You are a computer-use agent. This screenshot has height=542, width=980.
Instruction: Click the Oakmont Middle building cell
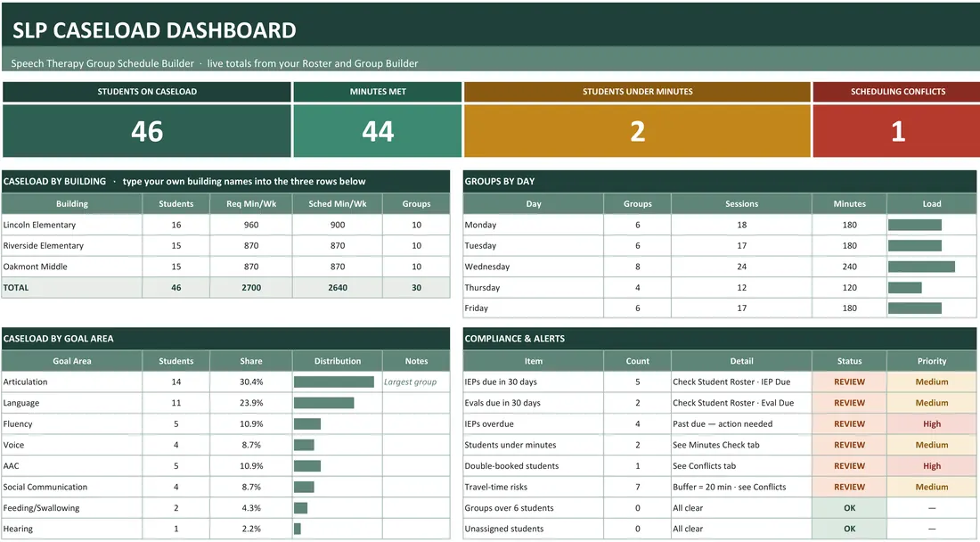(x=71, y=267)
